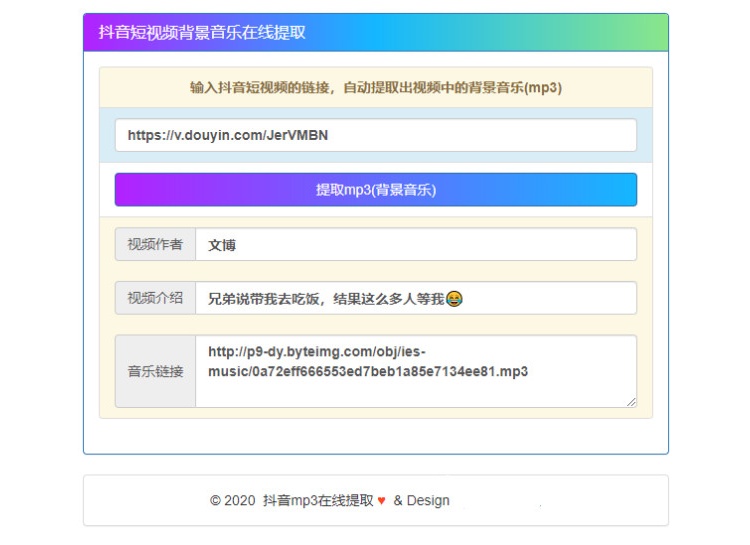Click the v.douyin.com/JerVMBN link text
750x545 pixels.
click(228, 135)
